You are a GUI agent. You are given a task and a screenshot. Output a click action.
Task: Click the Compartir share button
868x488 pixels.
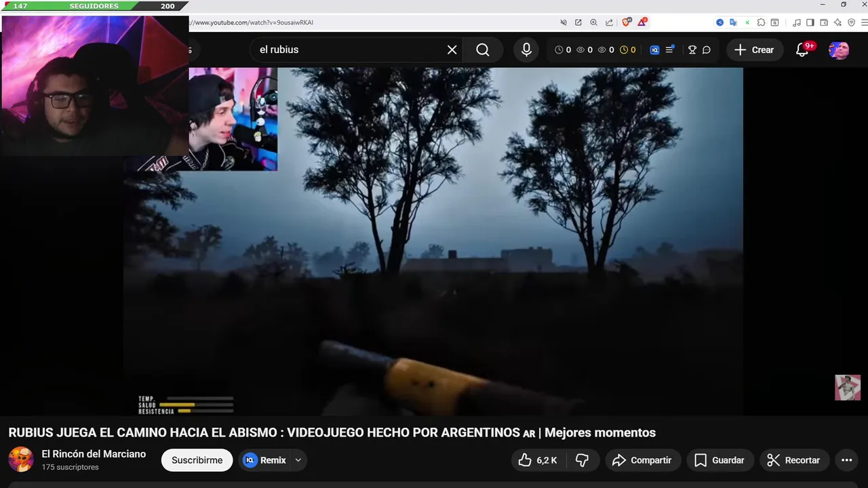pos(642,460)
